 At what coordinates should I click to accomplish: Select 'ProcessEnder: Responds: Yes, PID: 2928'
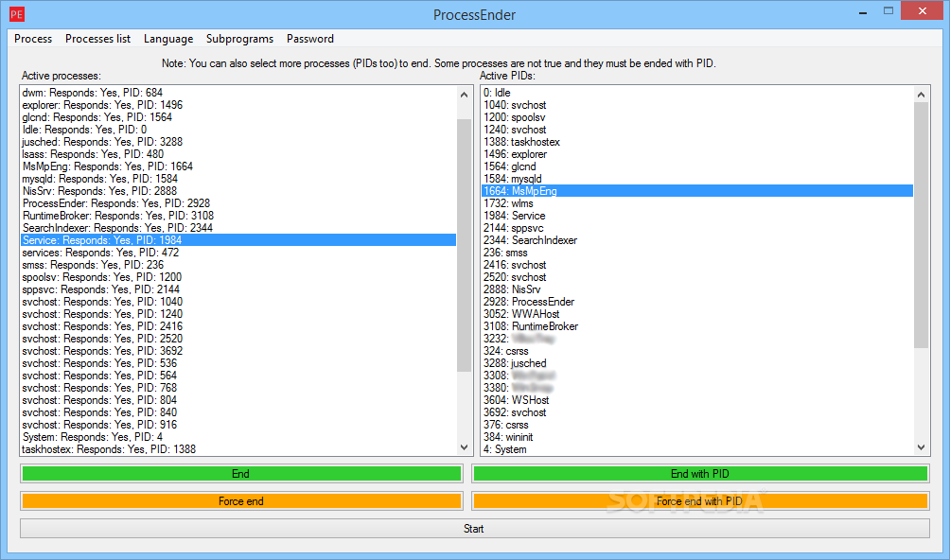tap(238, 203)
